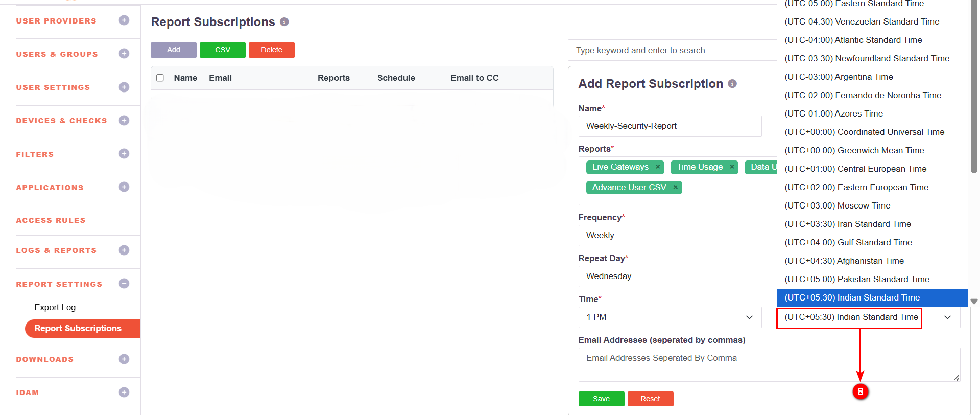Open the Time dropdown showing 1 PM
The height and width of the screenshot is (415, 980).
tap(670, 317)
